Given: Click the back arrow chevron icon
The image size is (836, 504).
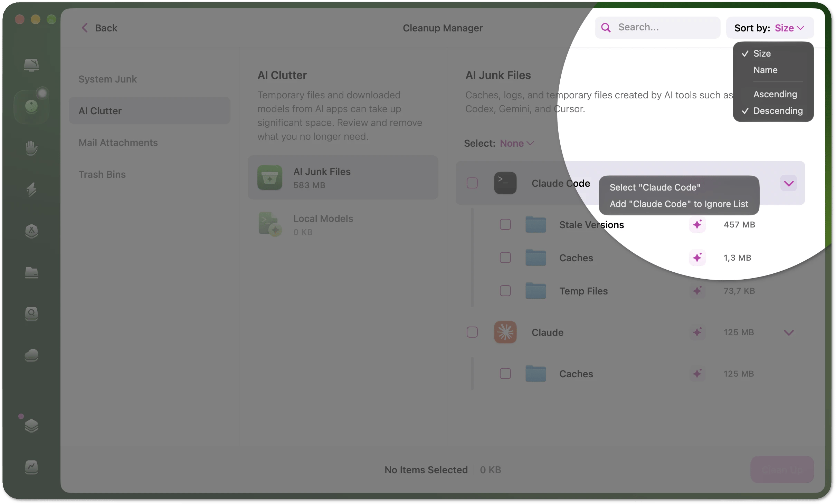Looking at the screenshot, I should pyautogui.click(x=85, y=28).
